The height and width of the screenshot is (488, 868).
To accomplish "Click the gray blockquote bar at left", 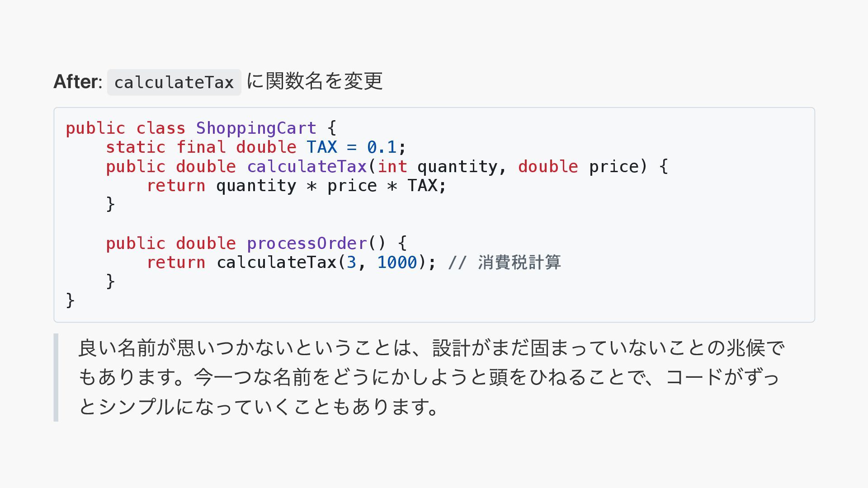I will pyautogui.click(x=56, y=377).
